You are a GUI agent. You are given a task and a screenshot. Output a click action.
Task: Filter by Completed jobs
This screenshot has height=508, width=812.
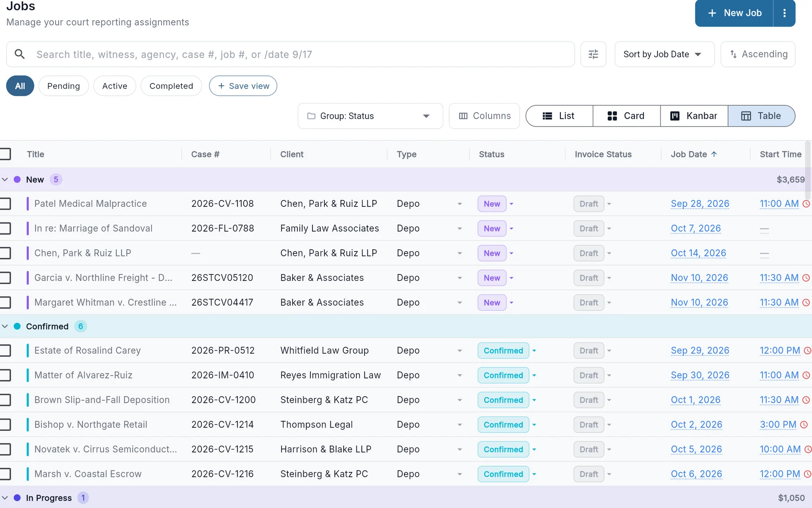pos(171,86)
